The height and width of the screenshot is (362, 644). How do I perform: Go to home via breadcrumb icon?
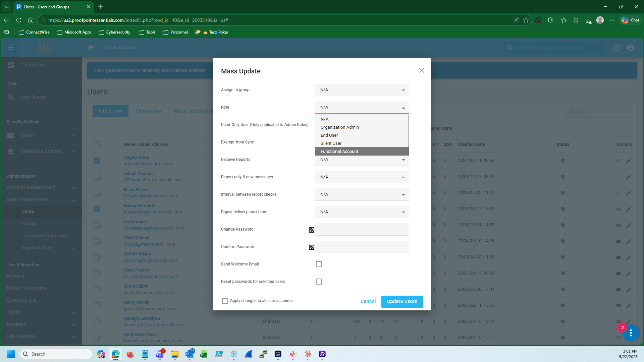[91, 48]
